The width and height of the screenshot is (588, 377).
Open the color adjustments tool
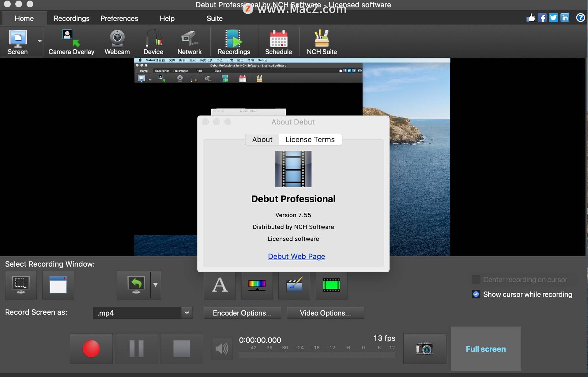(257, 285)
